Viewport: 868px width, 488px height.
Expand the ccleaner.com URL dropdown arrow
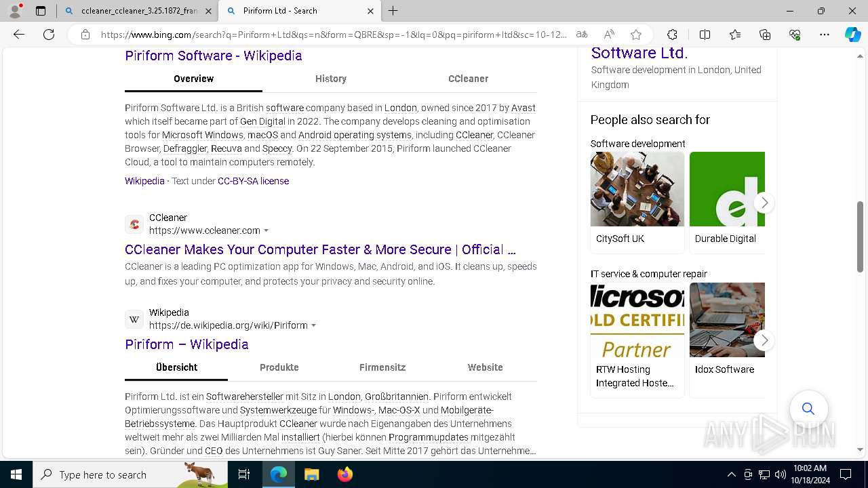(x=267, y=231)
